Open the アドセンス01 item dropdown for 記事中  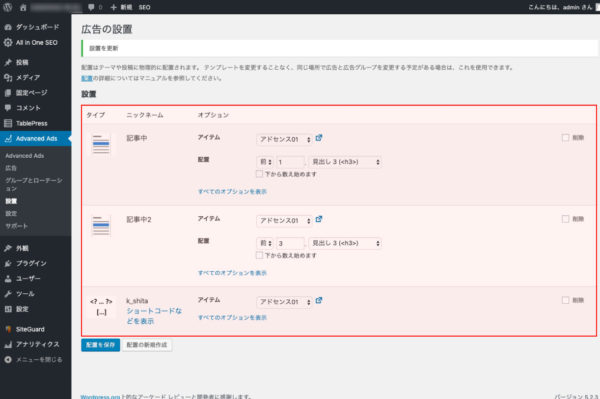[x=284, y=139]
